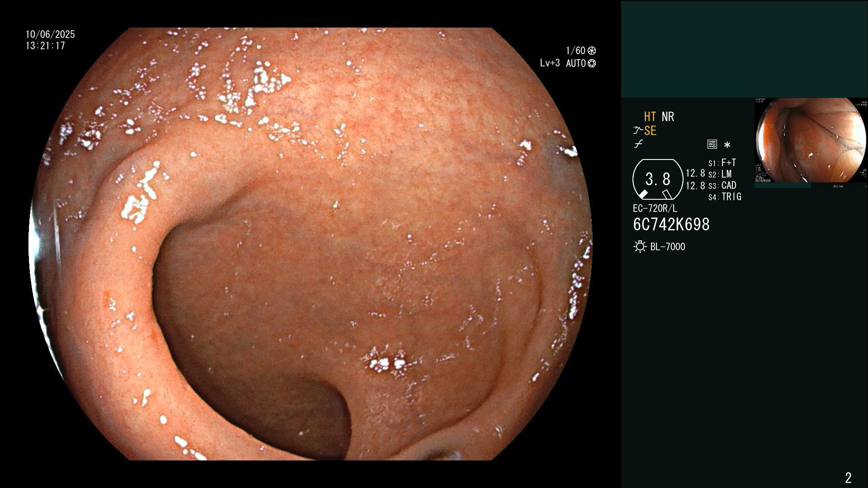Click the structure enhancement curve icon beside SE
868x488 pixels.
638,131
